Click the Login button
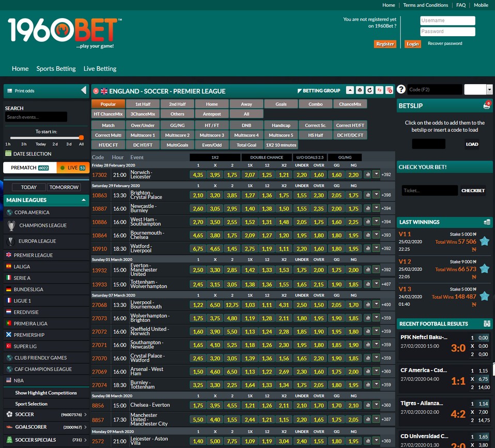This screenshot has width=495, height=448. (x=413, y=44)
